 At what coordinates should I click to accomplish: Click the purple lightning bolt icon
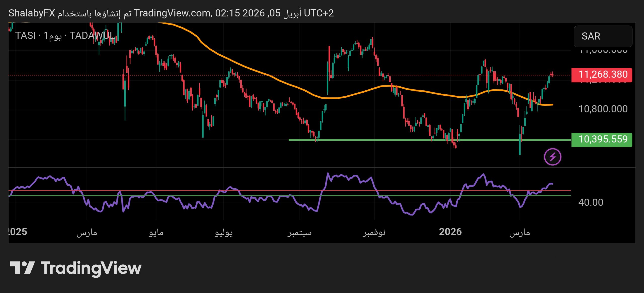pyautogui.click(x=552, y=157)
